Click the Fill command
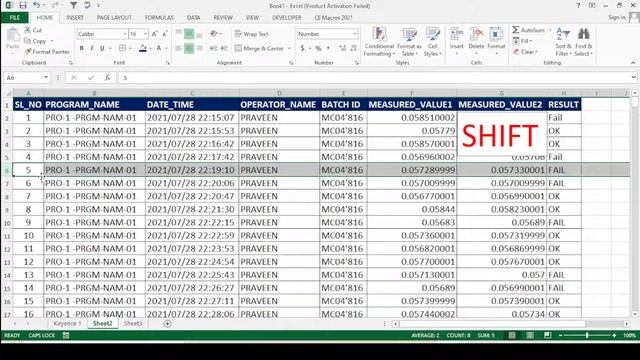The image size is (640, 360). [522, 41]
